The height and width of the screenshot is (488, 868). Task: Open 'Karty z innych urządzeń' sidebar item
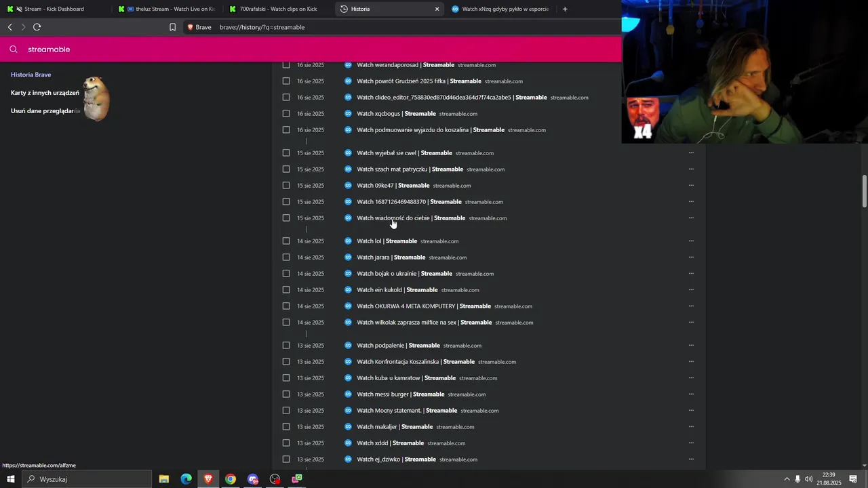coord(45,93)
